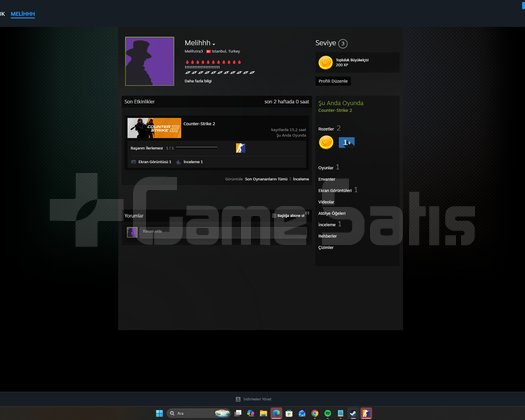Open the Envanter link in the sidebar
The width and height of the screenshot is (525, 420).
click(x=327, y=179)
